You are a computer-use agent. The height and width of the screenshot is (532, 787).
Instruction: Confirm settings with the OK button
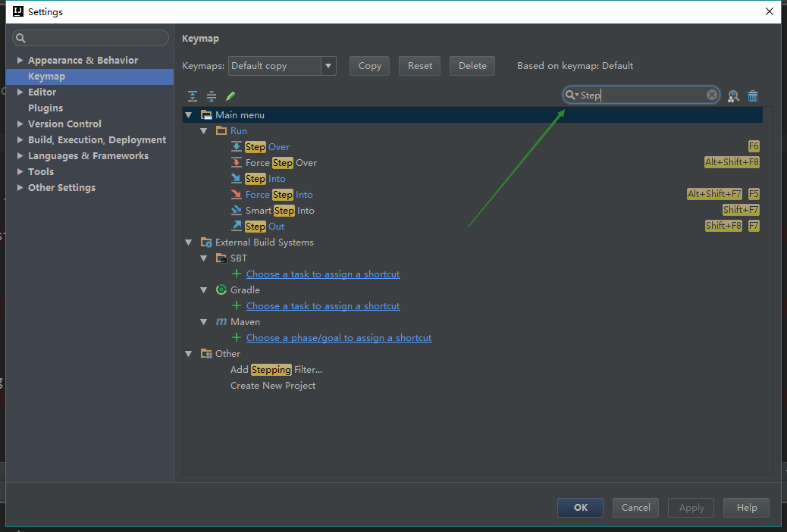(x=580, y=508)
